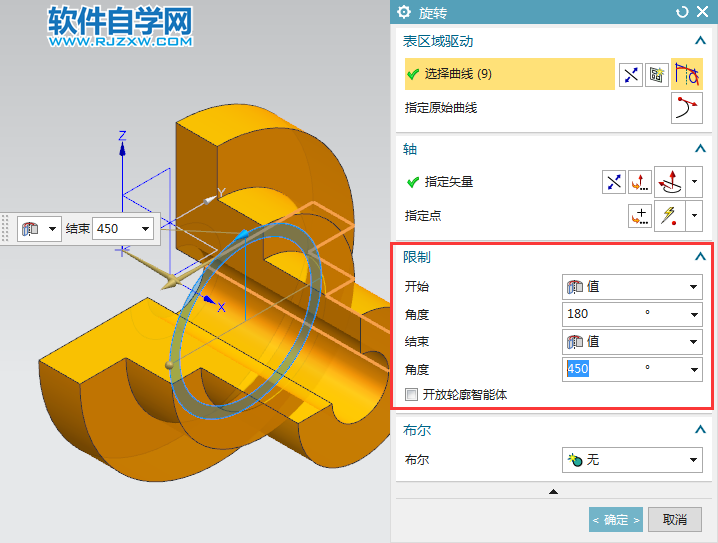Click the inferred vector icon for 指定矢量

(670, 182)
